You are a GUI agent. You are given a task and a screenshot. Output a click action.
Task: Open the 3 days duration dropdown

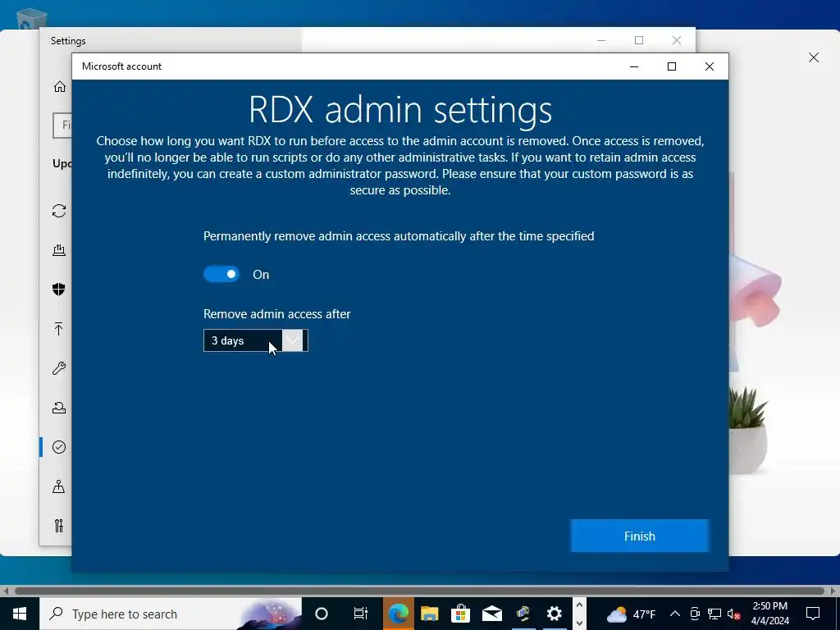click(256, 340)
